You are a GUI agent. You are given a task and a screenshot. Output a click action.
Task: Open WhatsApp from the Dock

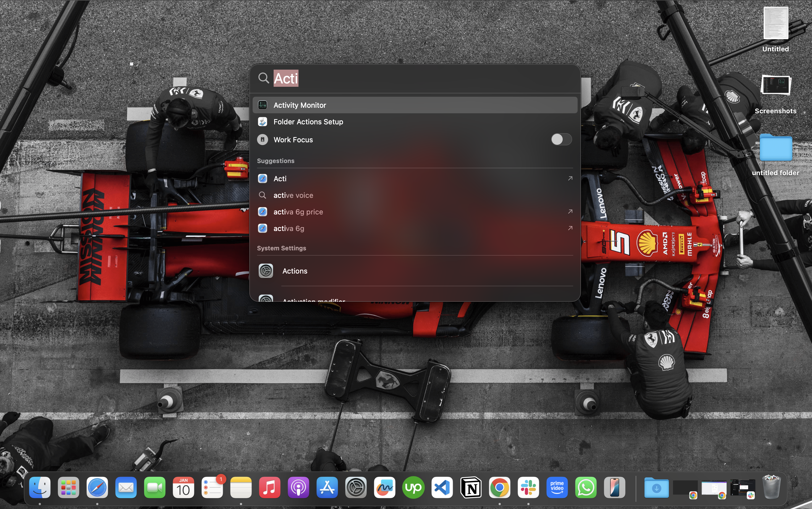point(586,487)
